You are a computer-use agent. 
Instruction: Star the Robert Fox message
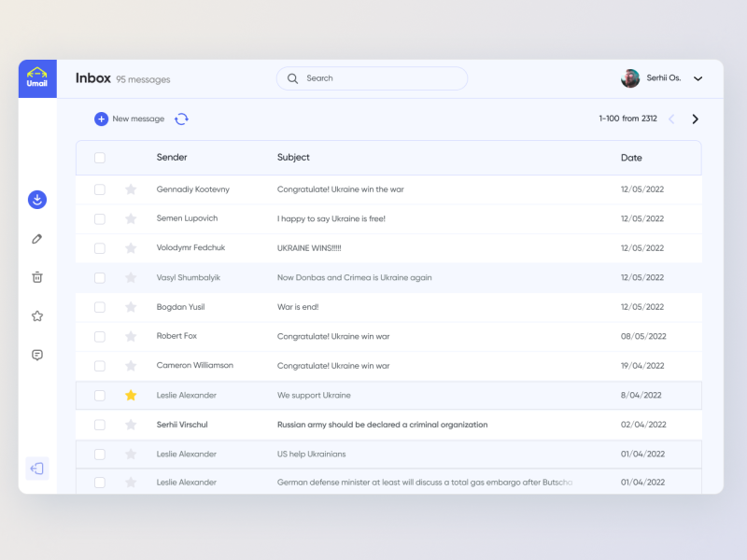coord(131,337)
